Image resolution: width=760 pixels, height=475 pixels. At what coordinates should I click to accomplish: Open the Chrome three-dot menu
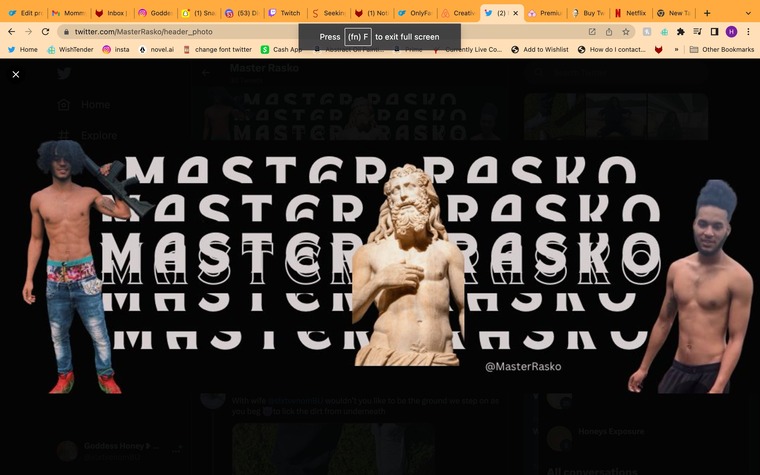pyautogui.click(x=748, y=32)
